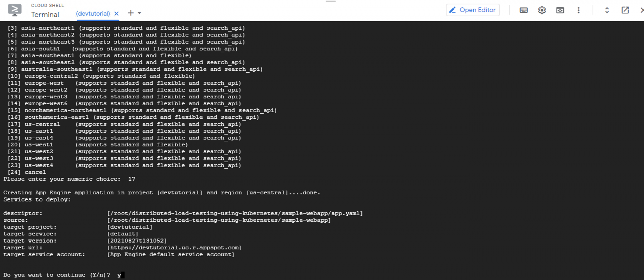This screenshot has width=644, height=280.
Task: Click the close Cloud Shell X at far right
Action: pos(641,10)
